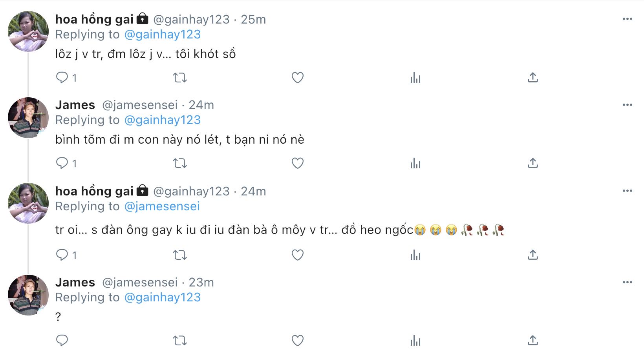
Task: View analytics of the 'tôi khót sồ' tweet
Action: pos(415,77)
